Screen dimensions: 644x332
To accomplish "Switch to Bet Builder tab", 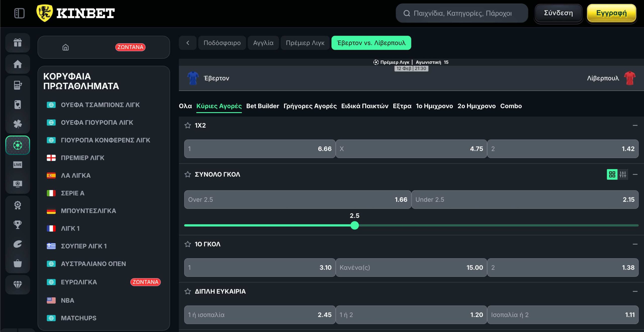I will 262,106.
